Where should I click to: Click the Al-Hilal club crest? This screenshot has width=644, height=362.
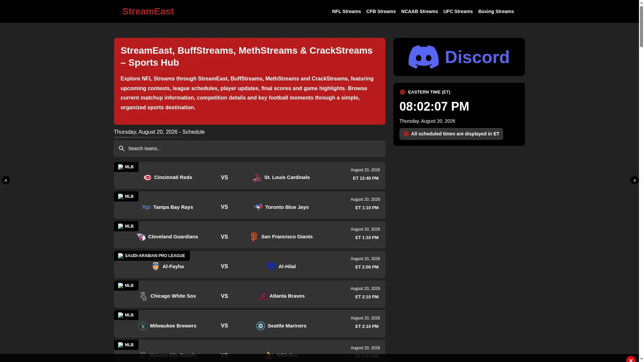tap(271, 266)
